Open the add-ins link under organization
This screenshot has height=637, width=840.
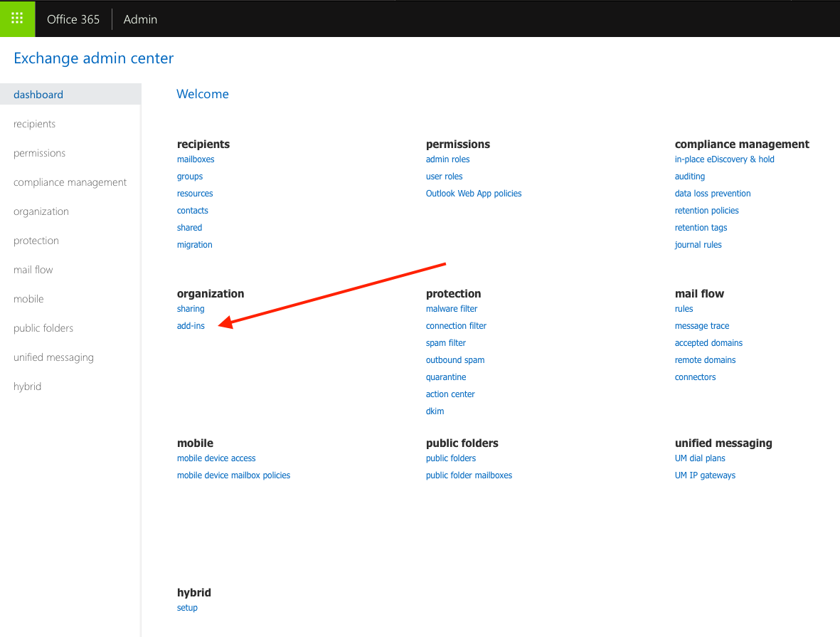[191, 326]
